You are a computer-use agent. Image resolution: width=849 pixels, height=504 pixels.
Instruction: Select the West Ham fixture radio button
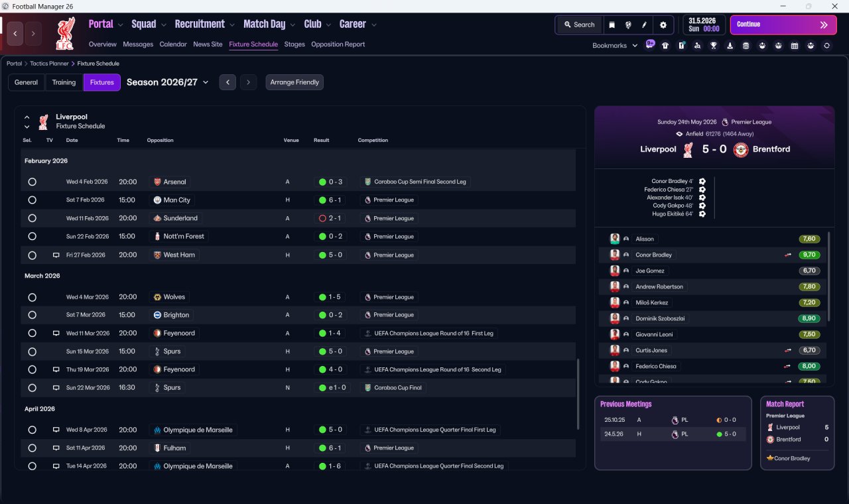[x=32, y=255]
